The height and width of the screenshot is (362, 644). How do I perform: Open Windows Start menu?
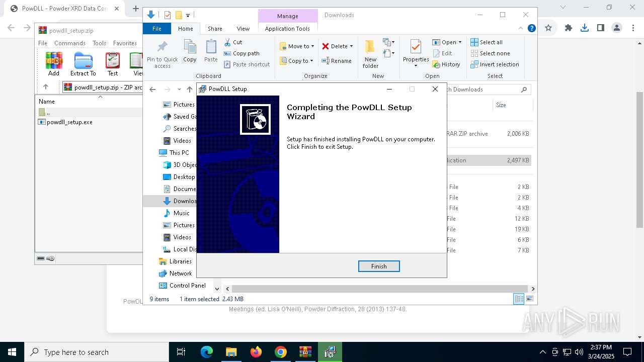[12, 352]
